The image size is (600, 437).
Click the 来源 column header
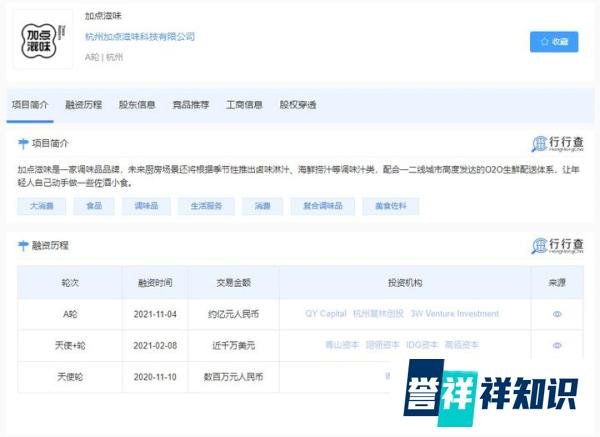[557, 283]
